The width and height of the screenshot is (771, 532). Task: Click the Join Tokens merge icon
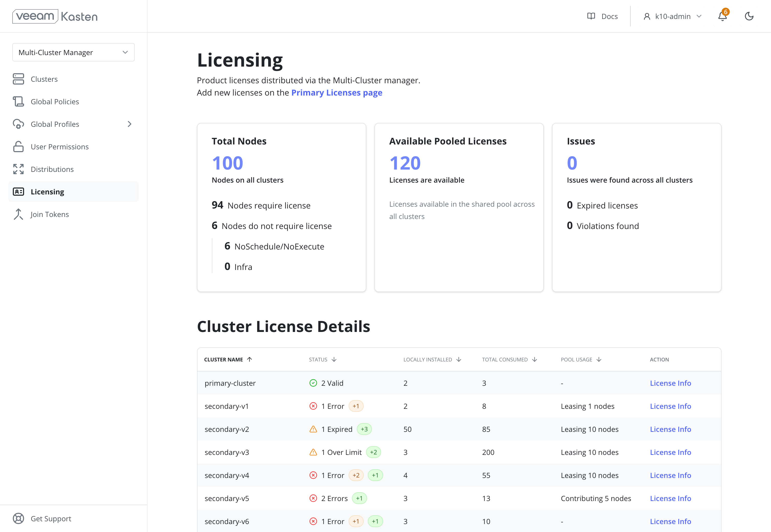tap(18, 214)
